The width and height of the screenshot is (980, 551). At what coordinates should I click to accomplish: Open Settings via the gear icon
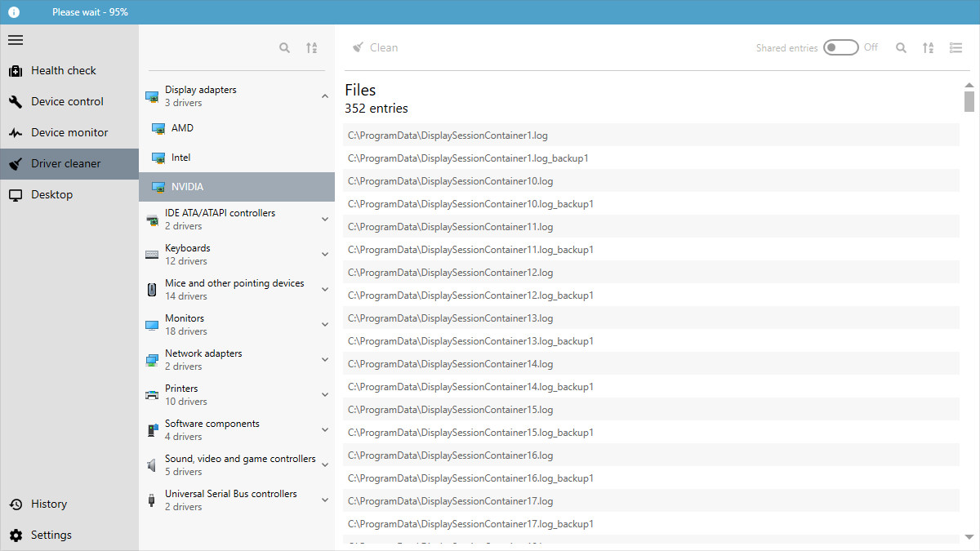16,535
